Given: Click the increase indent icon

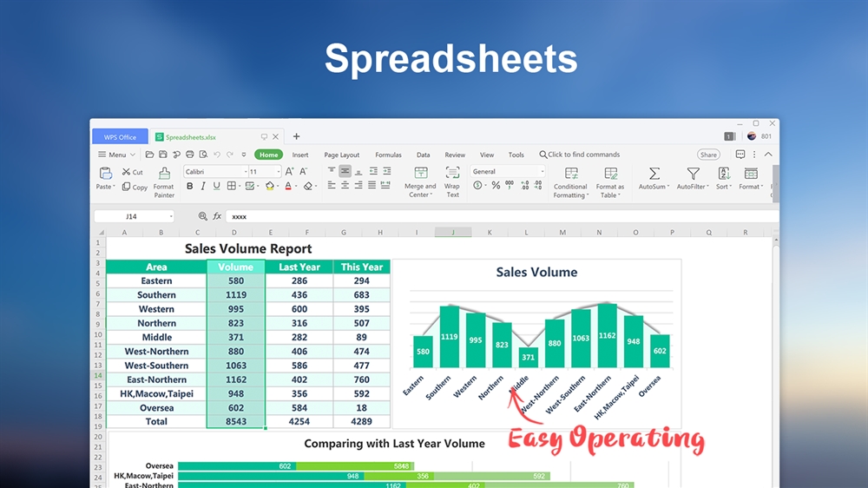Looking at the screenshot, I should point(387,171).
